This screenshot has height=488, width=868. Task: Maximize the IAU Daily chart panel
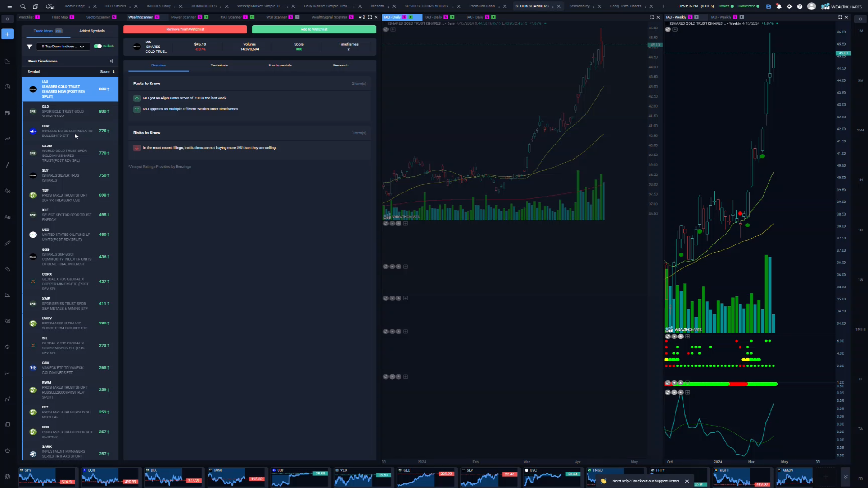(x=652, y=17)
